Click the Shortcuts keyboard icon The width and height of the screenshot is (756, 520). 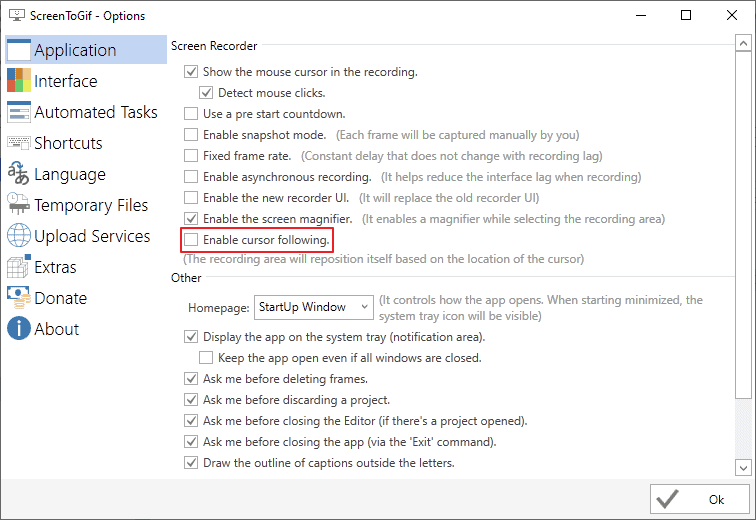[x=19, y=143]
